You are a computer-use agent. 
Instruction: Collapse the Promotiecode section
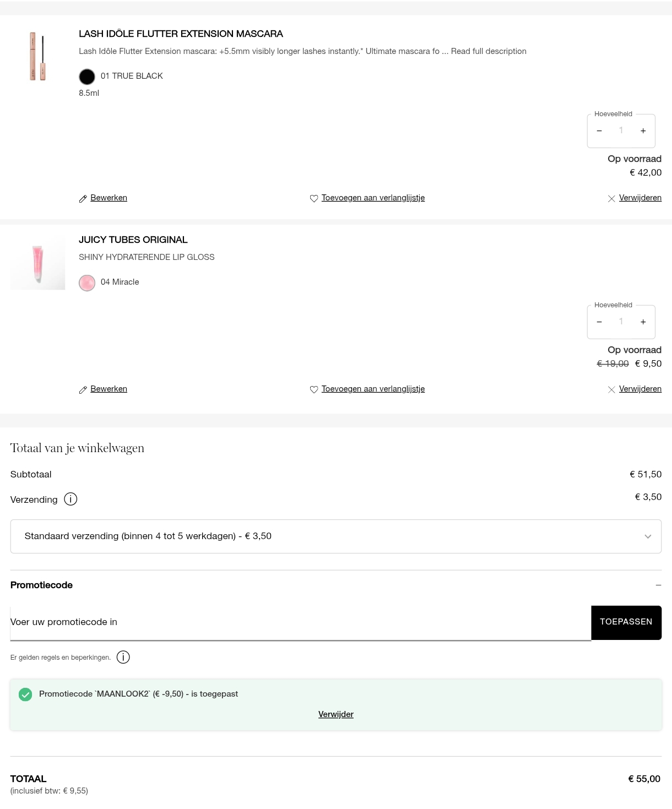(658, 585)
